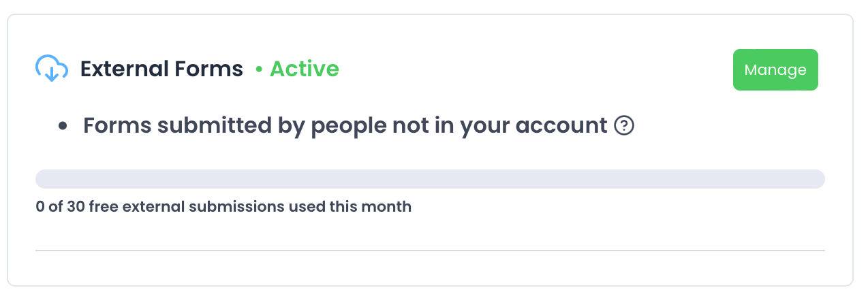Screen dimensions: 868x305
Task: Click the green dot before Active
Action: click(x=259, y=69)
